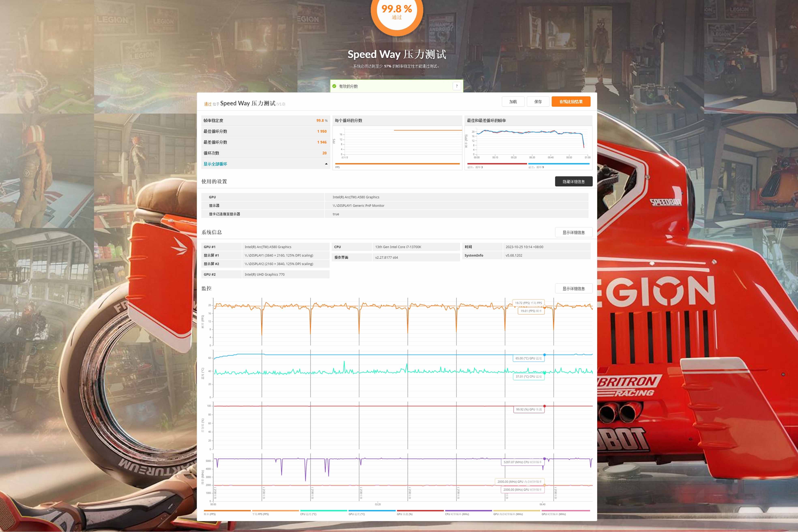
Task: Toggle the GPU 时钟频率 (MHz) pink legend bar
Action: pyautogui.click(x=566, y=510)
